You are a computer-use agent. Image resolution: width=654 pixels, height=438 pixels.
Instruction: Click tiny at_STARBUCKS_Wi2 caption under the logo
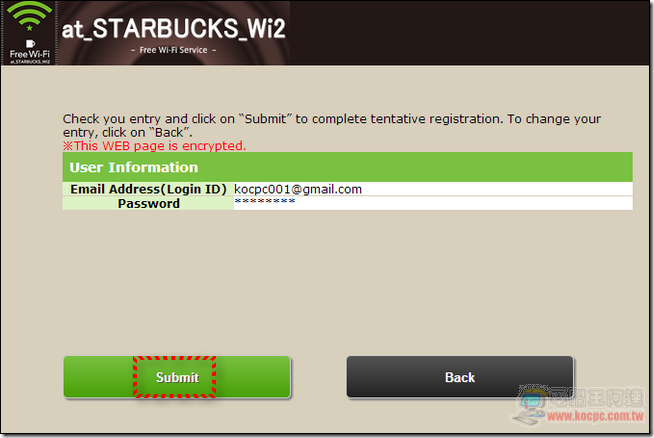pos(30,62)
